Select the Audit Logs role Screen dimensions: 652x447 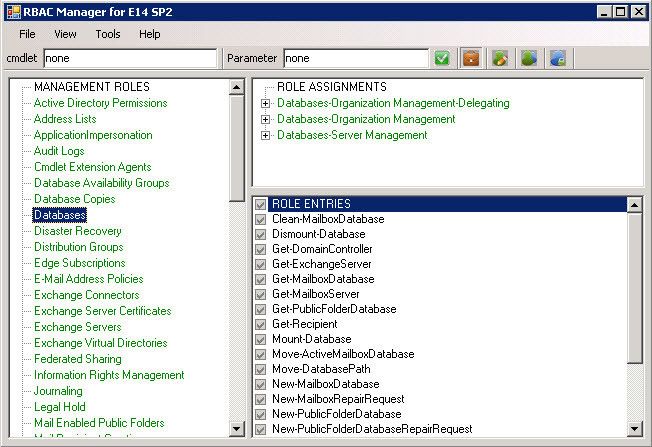click(59, 151)
